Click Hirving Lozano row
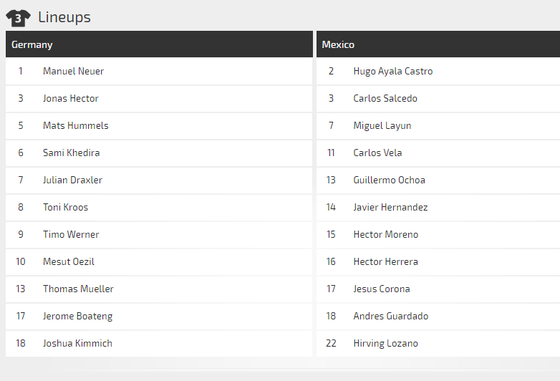 438,344
